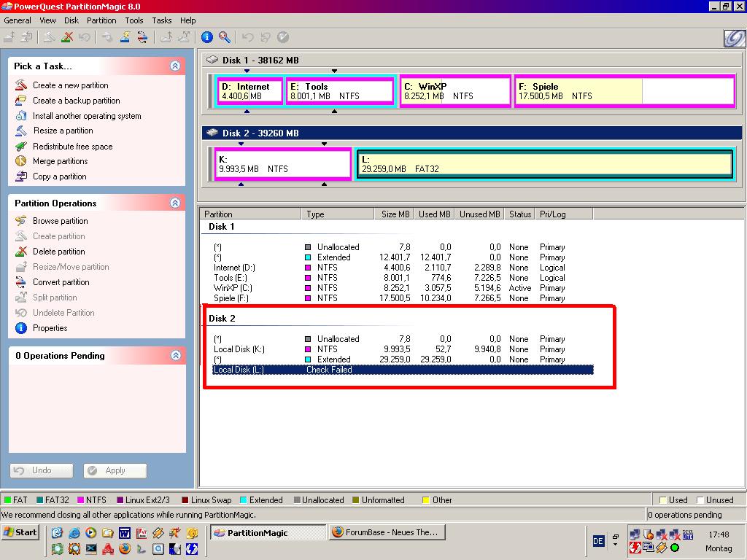Click the green circle system tray icon
The image size is (747, 560).
675,548
